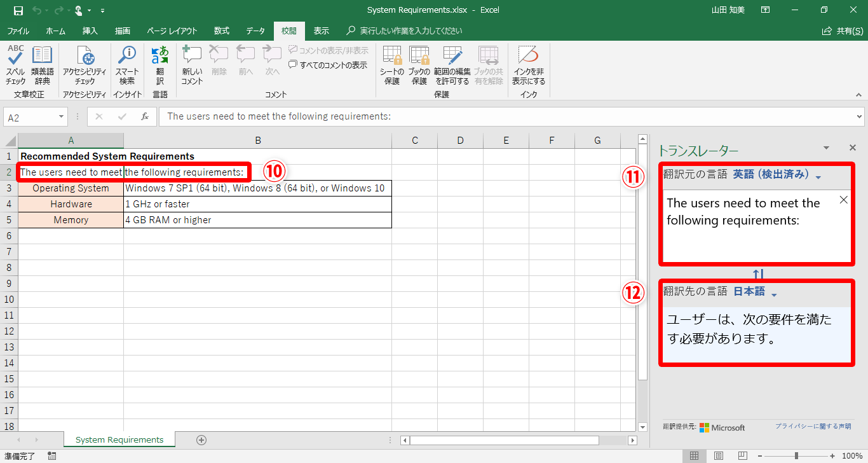Save the workbook from Quick Access Toolbar
The width and height of the screenshot is (868, 463).
click(18, 10)
